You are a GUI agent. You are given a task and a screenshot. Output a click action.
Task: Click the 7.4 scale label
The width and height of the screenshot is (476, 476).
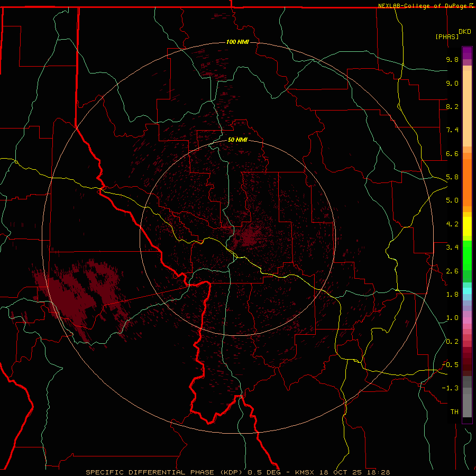point(452,130)
